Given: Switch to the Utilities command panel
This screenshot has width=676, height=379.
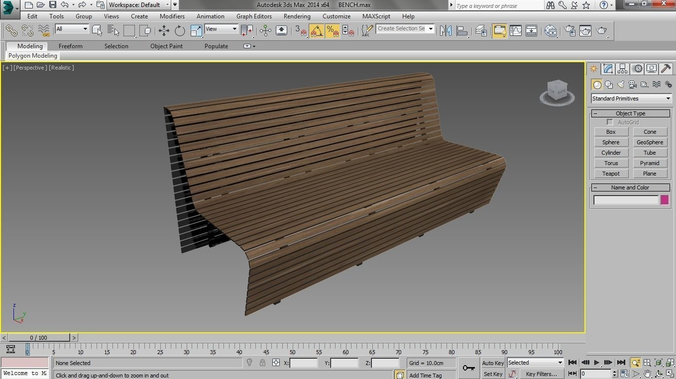Looking at the screenshot, I should click(x=666, y=69).
